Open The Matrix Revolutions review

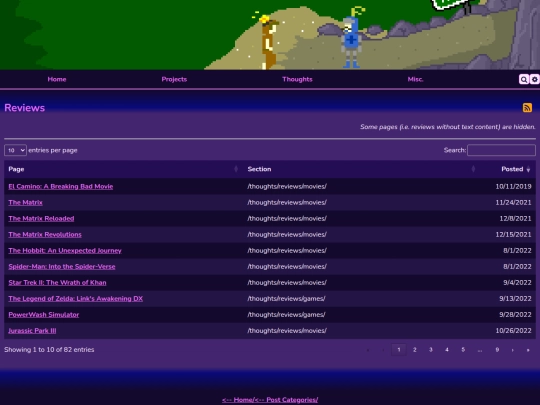point(45,235)
